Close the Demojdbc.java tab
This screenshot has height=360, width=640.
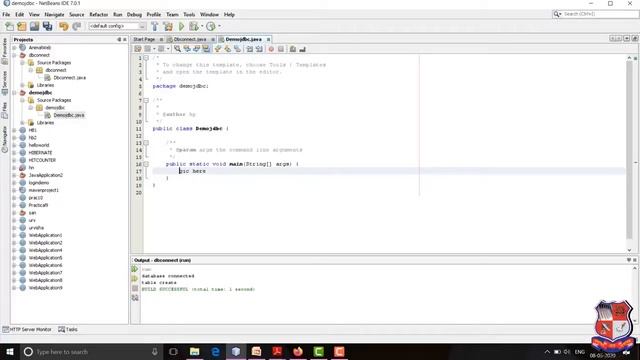tap(269, 40)
